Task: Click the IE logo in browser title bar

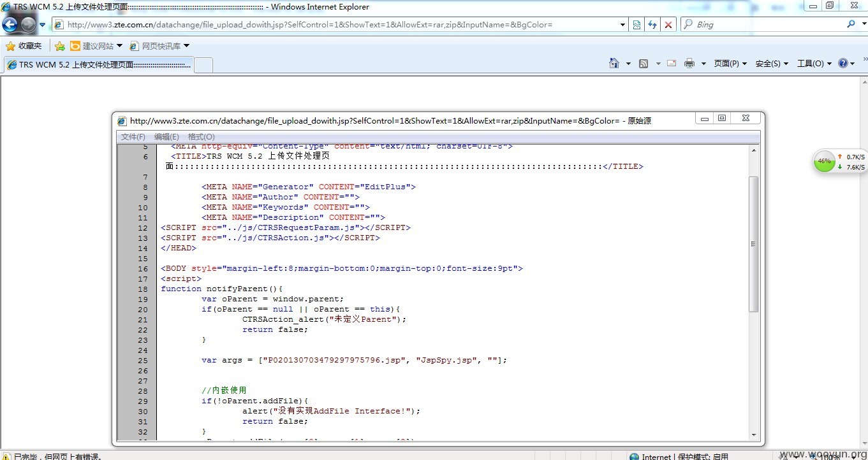Action: point(6,7)
